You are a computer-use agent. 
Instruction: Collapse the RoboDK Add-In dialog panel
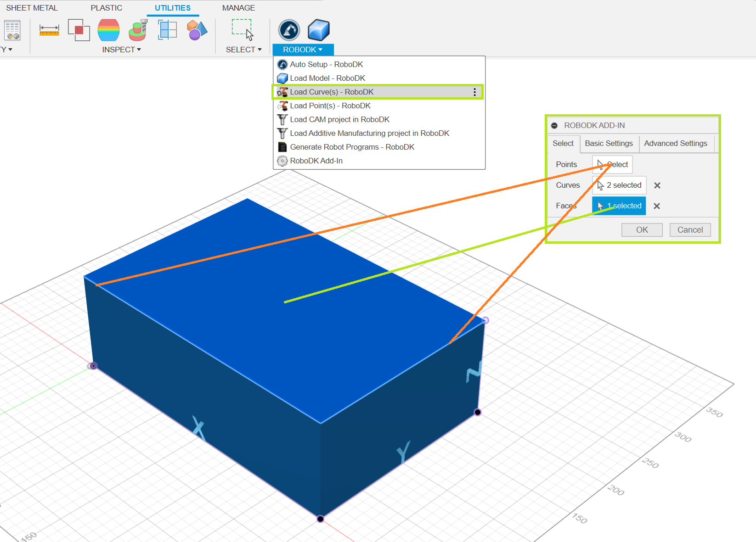[554, 126]
